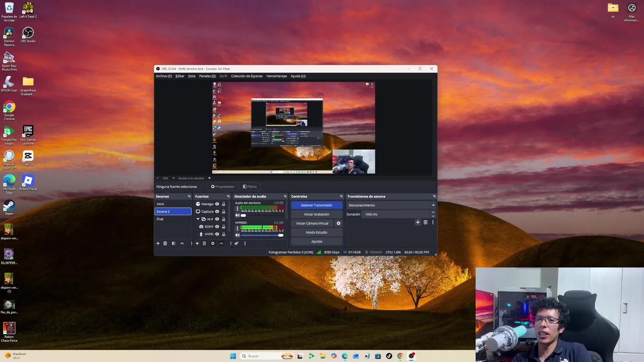Open CapCut desktop shortcut
This screenshot has width=644, height=362.
tap(28, 158)
